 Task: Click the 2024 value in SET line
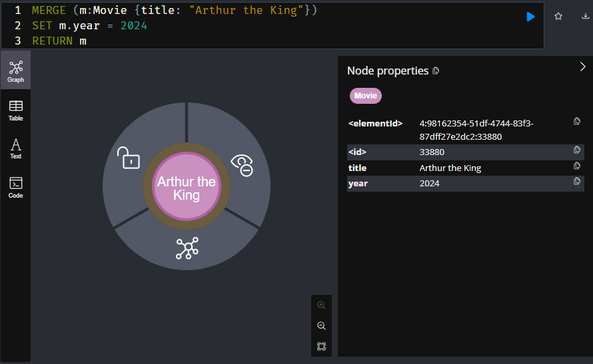click(134, 26)
